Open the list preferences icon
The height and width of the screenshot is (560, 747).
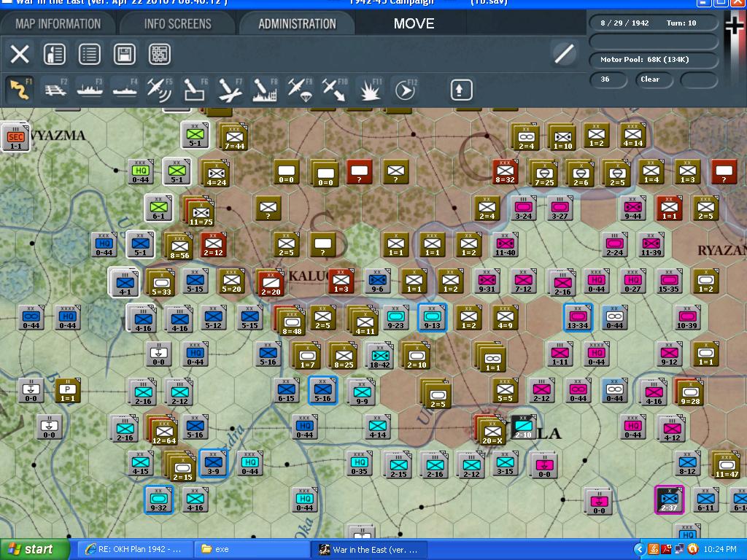[89, 54]
